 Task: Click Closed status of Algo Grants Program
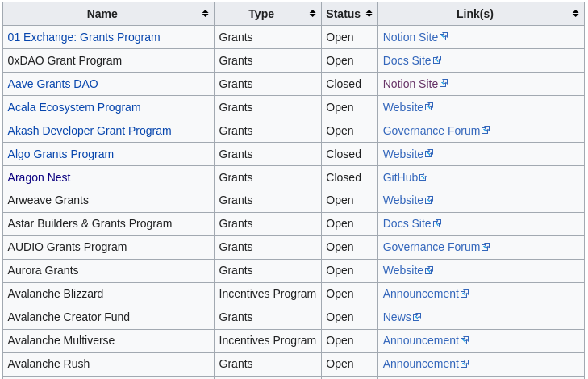point(344,154)
